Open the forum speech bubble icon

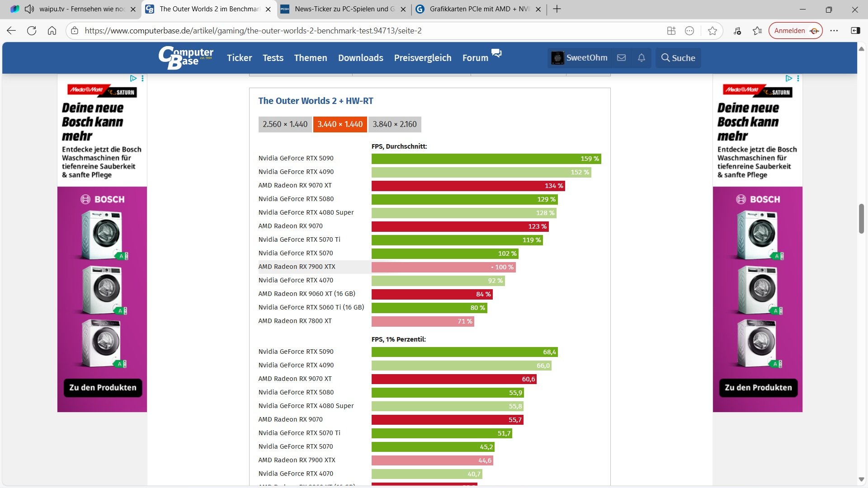pos(496,53)
